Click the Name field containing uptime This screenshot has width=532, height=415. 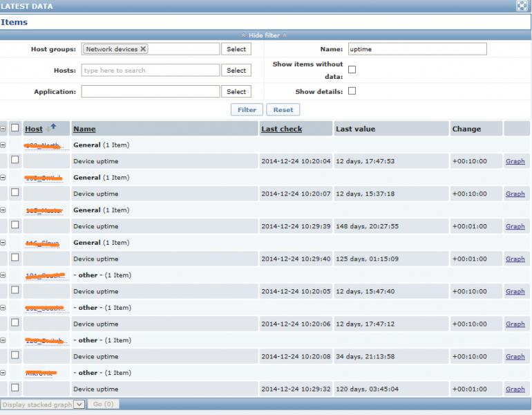click(417, 49)
